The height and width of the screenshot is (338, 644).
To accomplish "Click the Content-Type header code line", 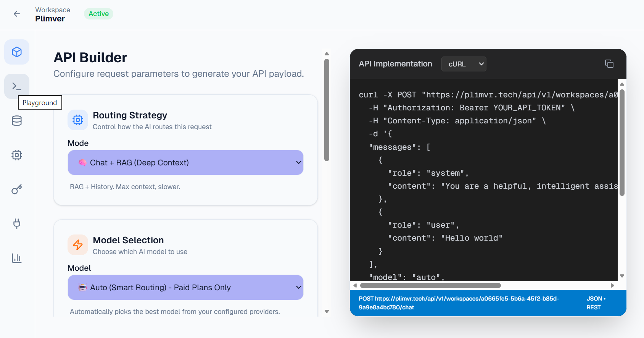I will point(457,121).
